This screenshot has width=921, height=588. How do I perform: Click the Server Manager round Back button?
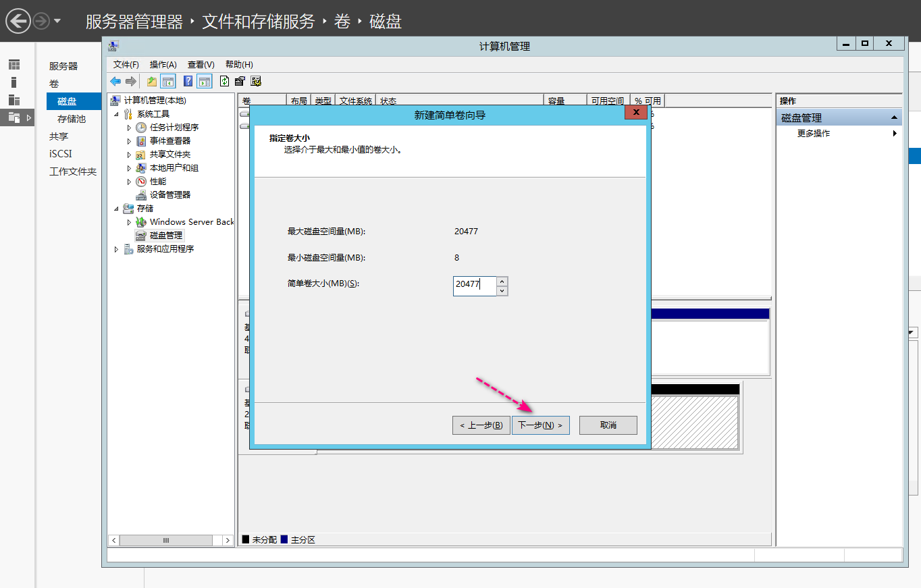coord(18,21)
